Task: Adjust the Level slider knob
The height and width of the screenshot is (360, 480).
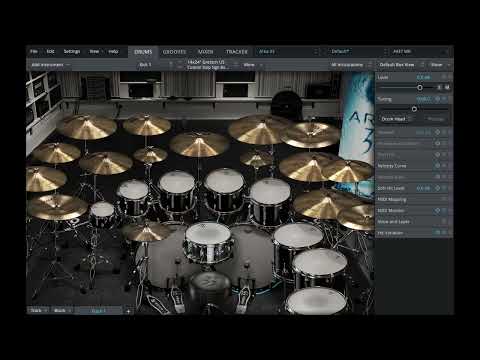Action: pos(420,87)
